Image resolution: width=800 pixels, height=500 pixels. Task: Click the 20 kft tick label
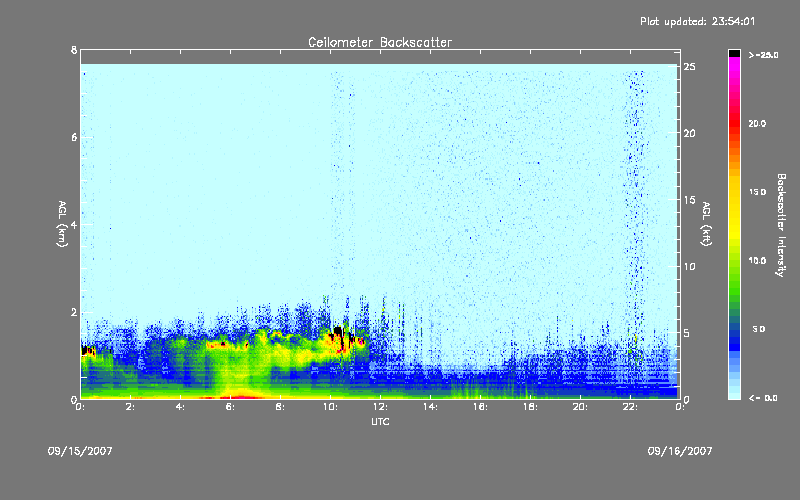(689, 133)
